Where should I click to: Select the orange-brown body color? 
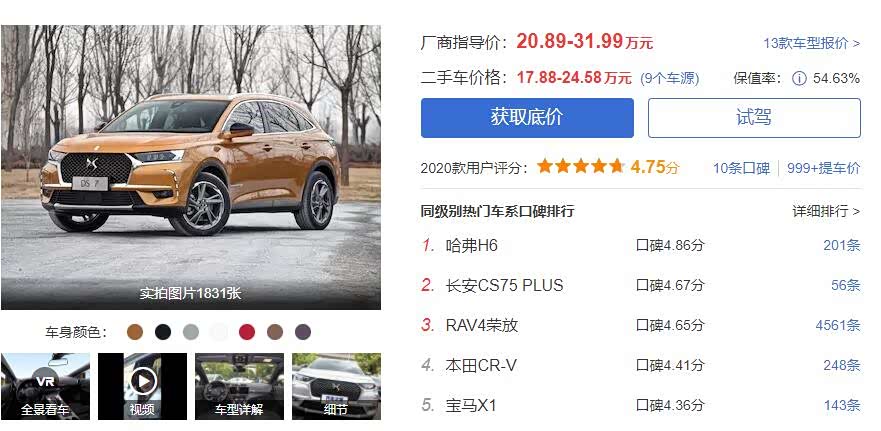click(135, 332)
